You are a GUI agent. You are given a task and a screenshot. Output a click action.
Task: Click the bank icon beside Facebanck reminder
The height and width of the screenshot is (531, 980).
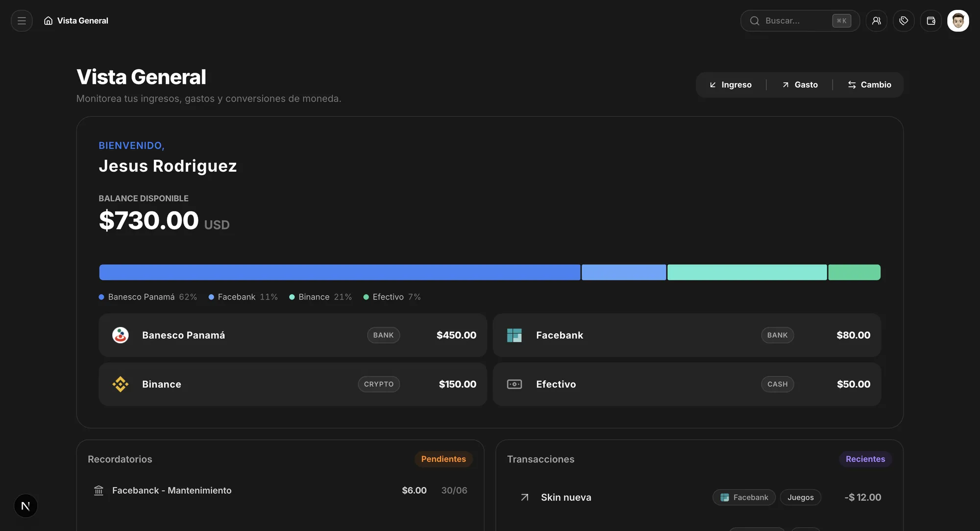pos(98,490)
